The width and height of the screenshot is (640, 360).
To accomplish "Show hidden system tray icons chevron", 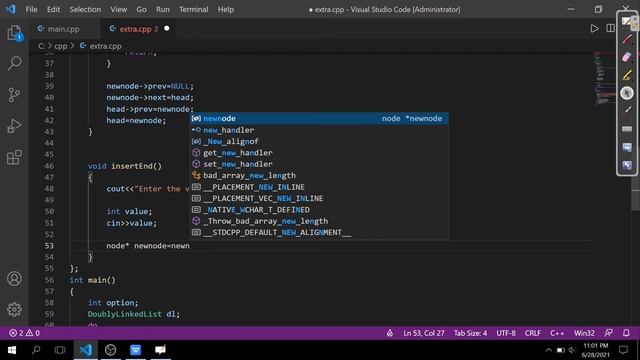I will 548,350.
